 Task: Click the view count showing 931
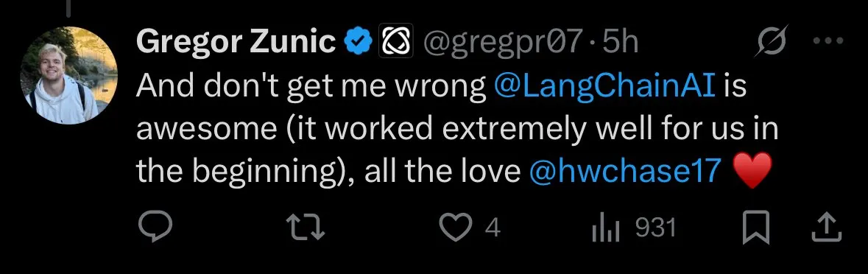(655, 228)
